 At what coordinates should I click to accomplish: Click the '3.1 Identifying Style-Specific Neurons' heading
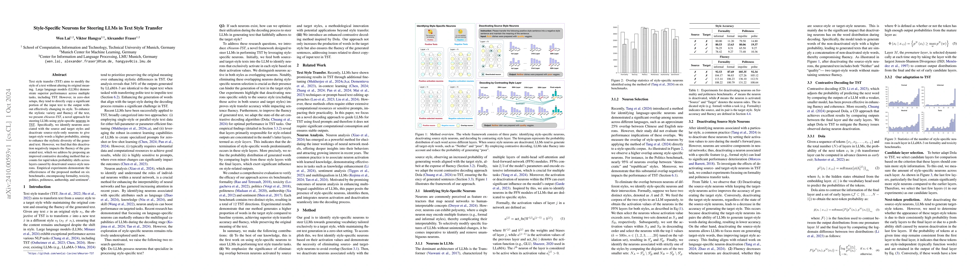[x=445, y=191]
